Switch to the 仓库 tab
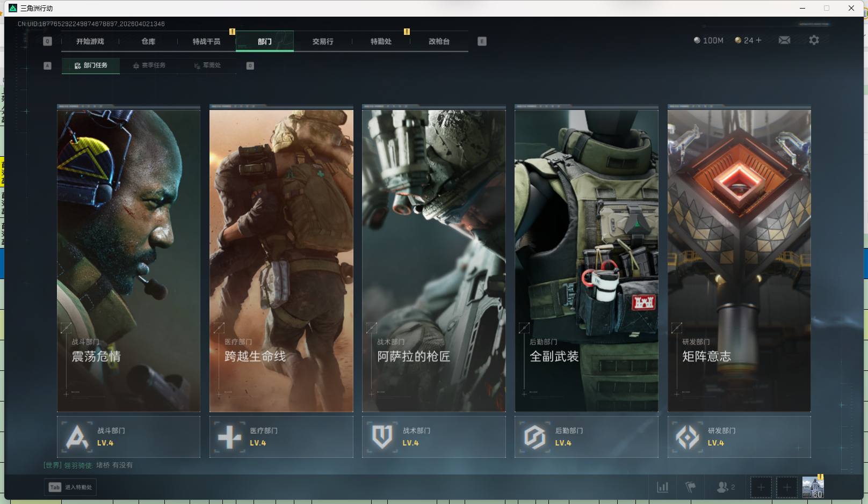 pos(148,41)
